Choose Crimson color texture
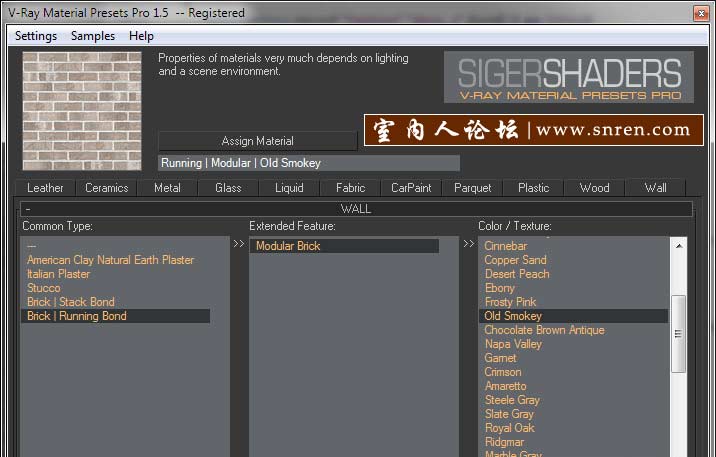The width and height of the screenshot is (716, 457). pos(503,372)
